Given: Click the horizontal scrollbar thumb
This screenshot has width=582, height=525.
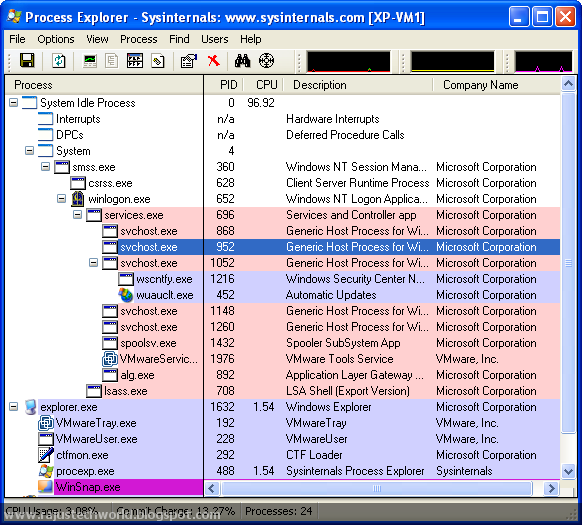Looking at the screenshot, I should coord(376,488).
